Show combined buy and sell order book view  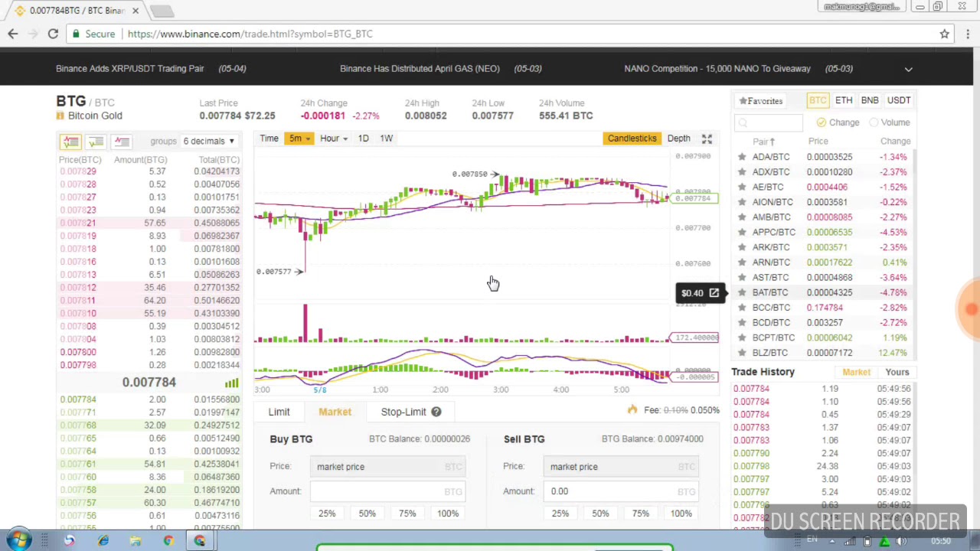click(x=70, y=141)
